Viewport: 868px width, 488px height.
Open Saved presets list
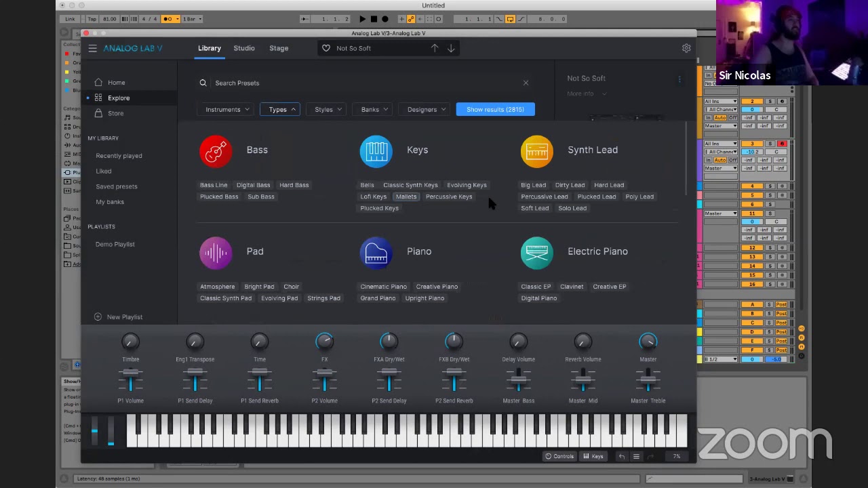coord(117,186)
